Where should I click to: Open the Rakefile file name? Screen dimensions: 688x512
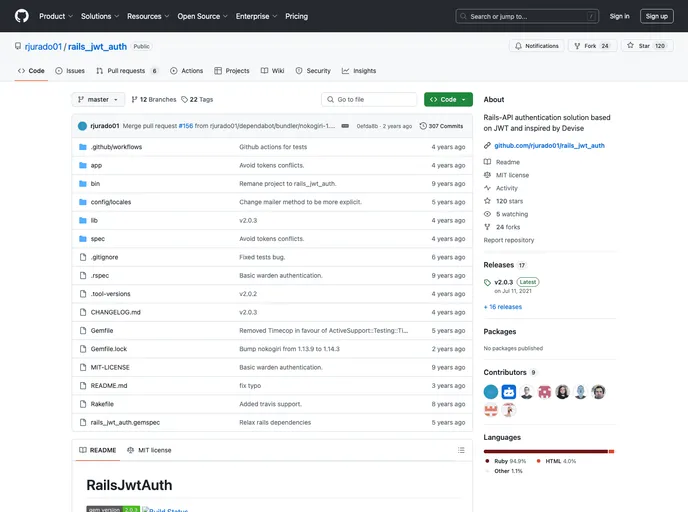pyautogui.click(x=102, y=404)
